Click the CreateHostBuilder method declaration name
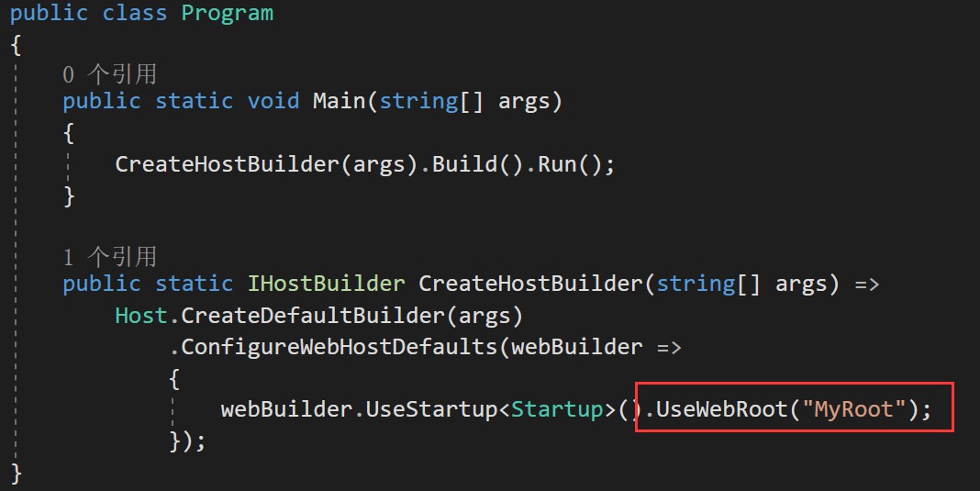The height and width of the screenshot is (491, 980). tap(531, 284)
